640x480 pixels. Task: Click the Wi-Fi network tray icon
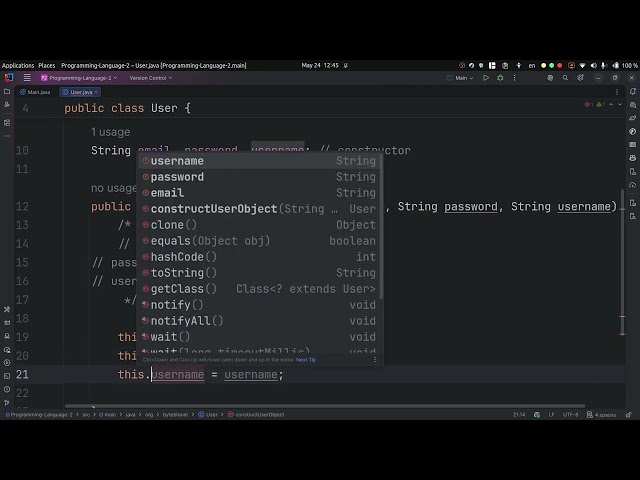click(x=582, y=65)
